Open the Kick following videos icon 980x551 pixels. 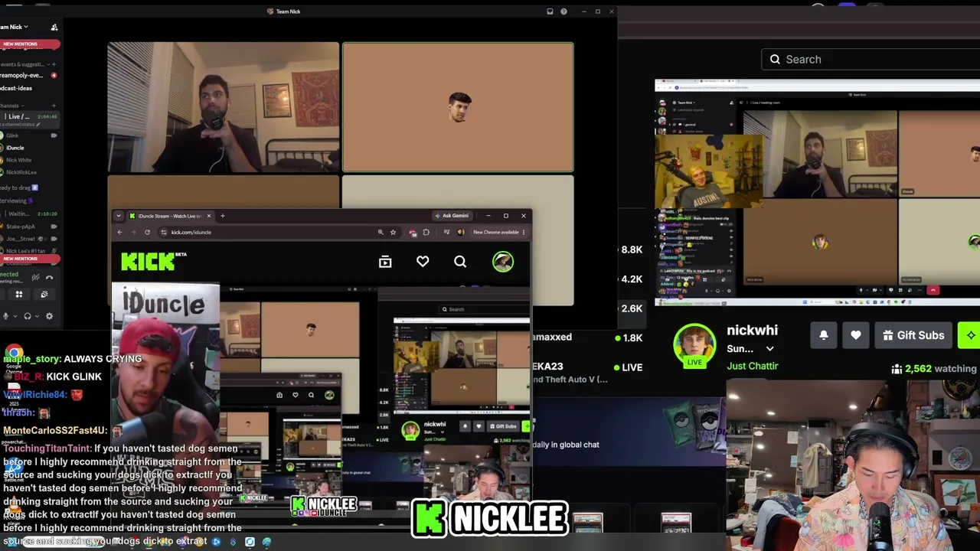point(385,262)
